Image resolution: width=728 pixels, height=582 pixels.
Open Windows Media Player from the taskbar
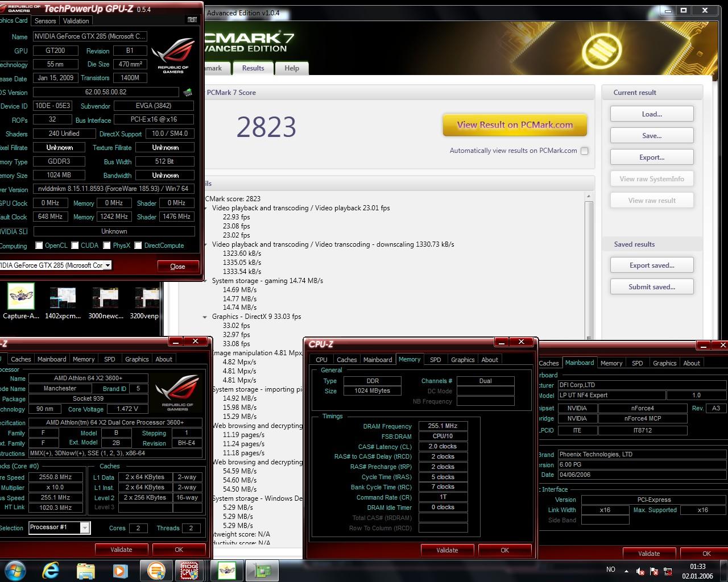pyautogui.click(x=120, y=570)
